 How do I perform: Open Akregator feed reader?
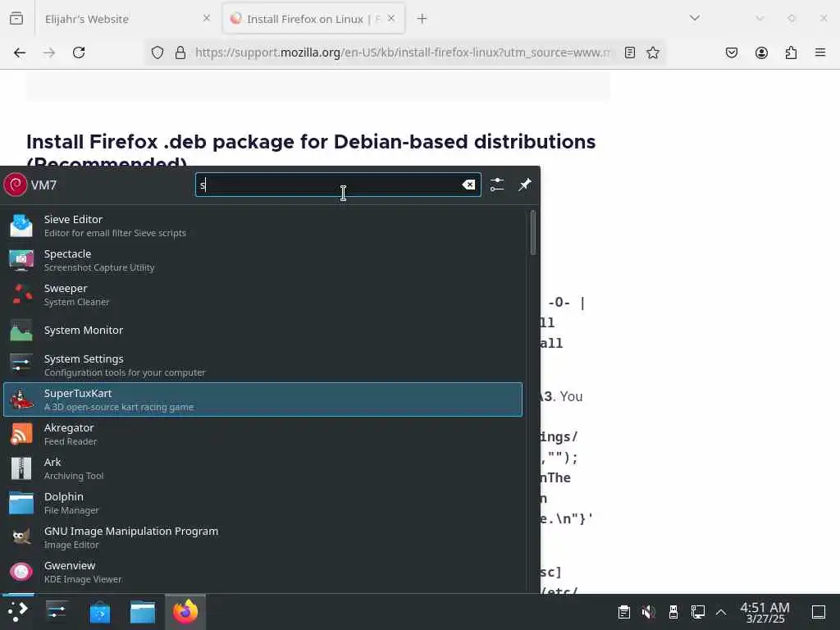click(262, 434)
